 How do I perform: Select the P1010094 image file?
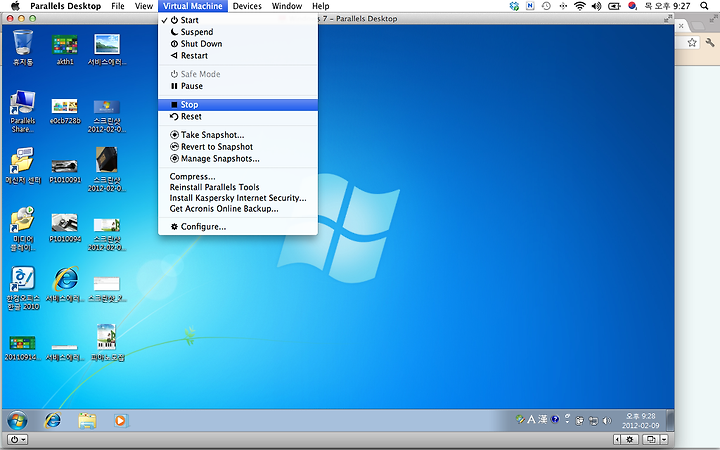click(65, 227)
